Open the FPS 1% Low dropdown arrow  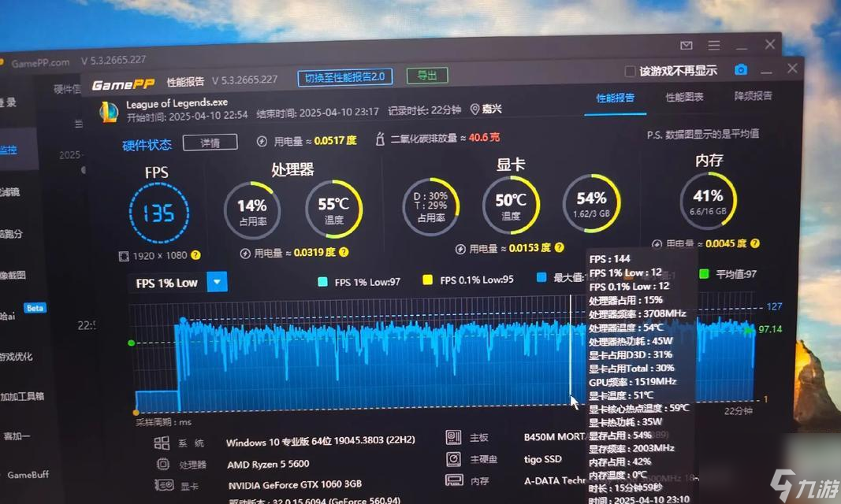pos(217,282)
